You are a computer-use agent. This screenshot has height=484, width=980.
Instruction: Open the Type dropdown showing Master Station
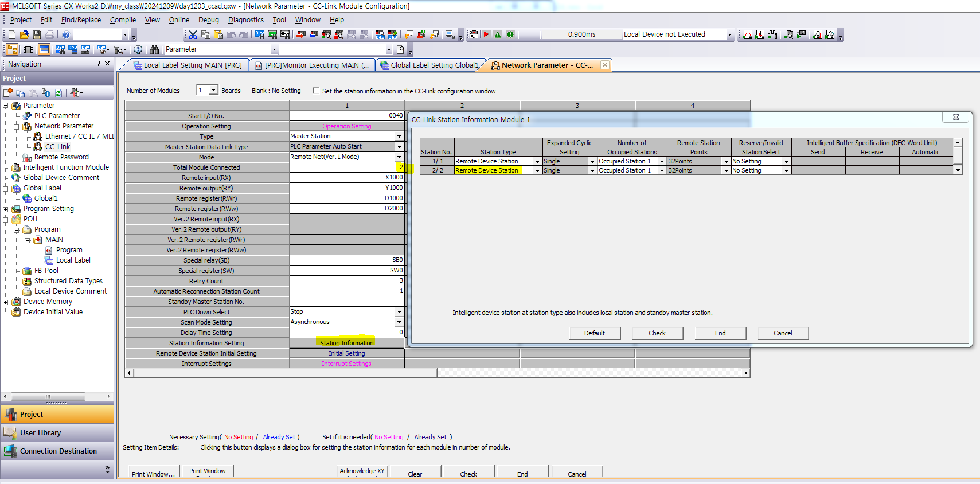[x=400, y=136]
